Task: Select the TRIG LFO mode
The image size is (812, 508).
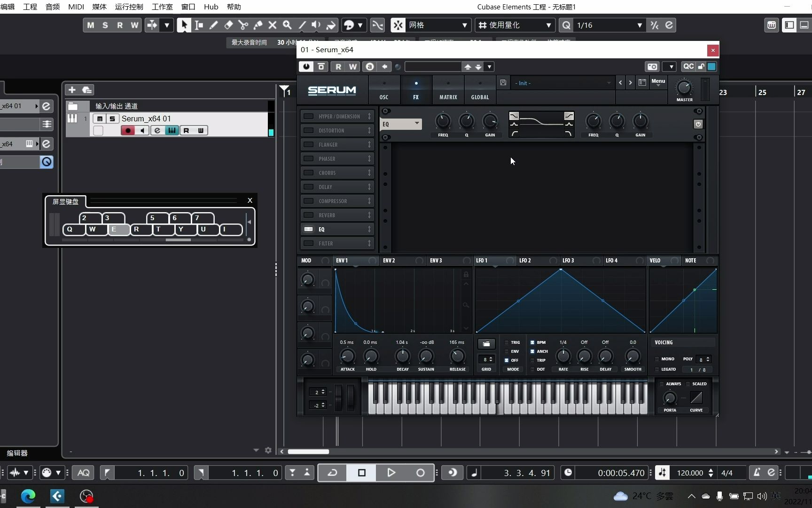Action: (x=507, y=342)
